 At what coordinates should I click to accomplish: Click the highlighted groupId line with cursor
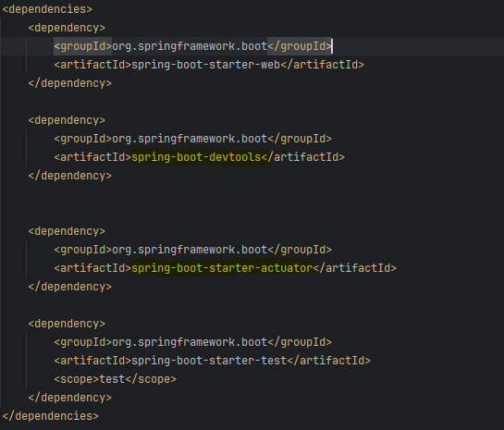tap(193, 46)
